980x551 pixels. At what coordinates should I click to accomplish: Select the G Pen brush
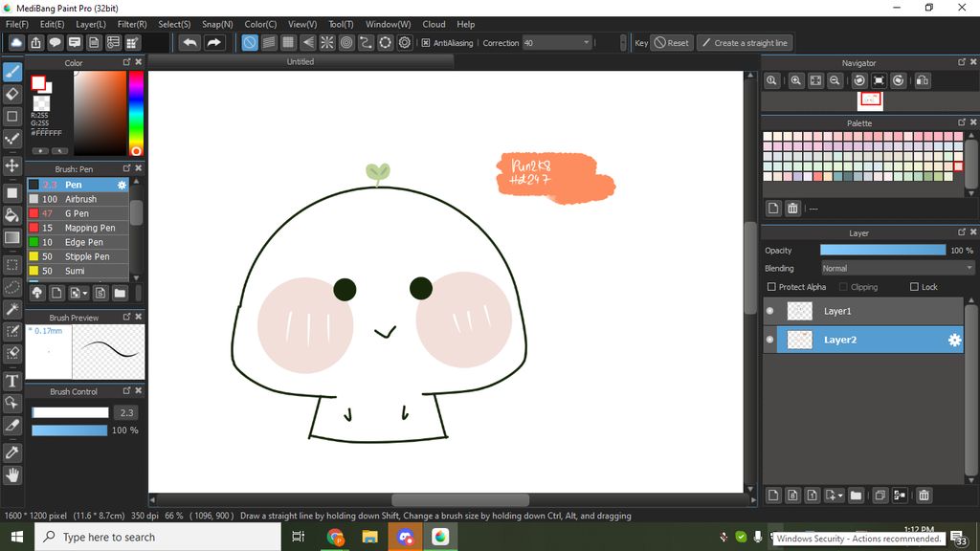(x=78, y=213)
